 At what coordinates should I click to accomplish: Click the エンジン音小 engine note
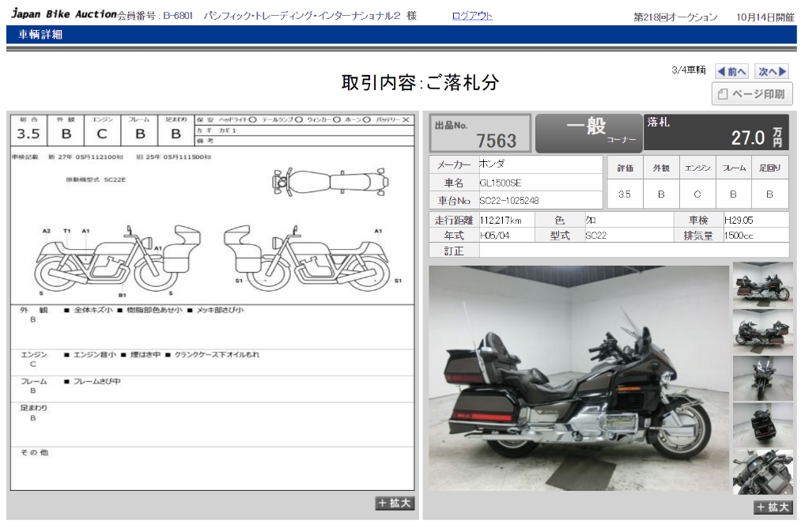pos(94,354)
